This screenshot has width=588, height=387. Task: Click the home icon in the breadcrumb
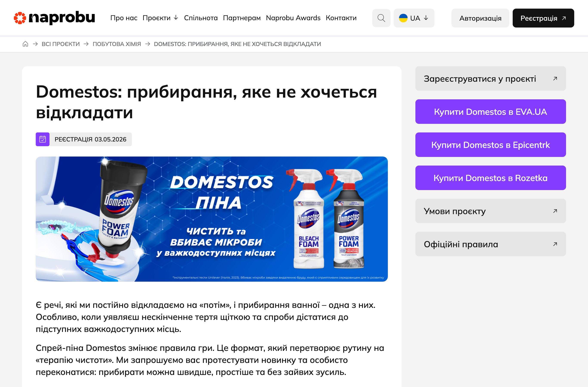click(26, 44)
